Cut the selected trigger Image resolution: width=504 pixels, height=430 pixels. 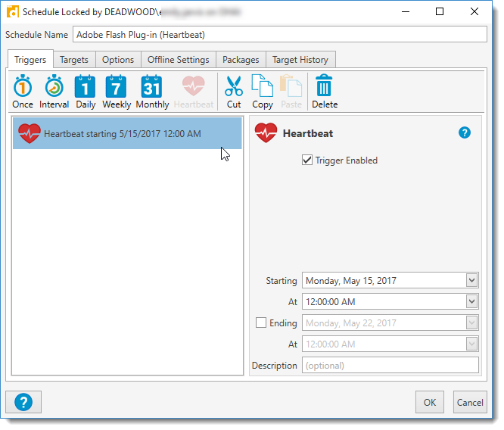(234, 92)
